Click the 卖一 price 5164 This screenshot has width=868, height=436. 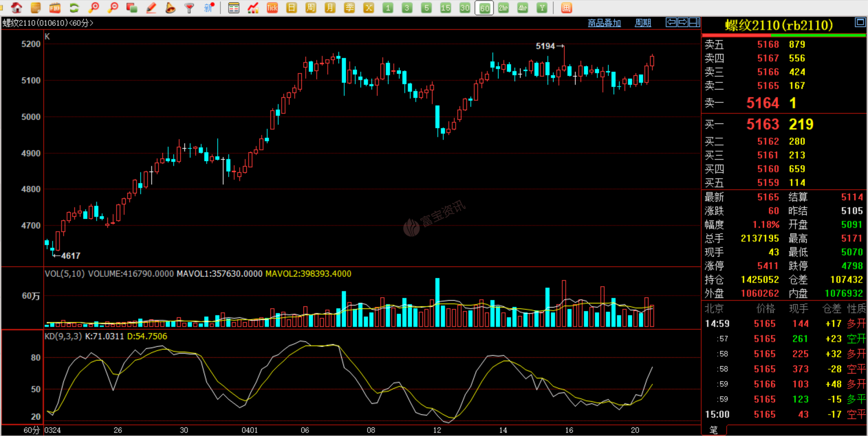coord(763,103)
